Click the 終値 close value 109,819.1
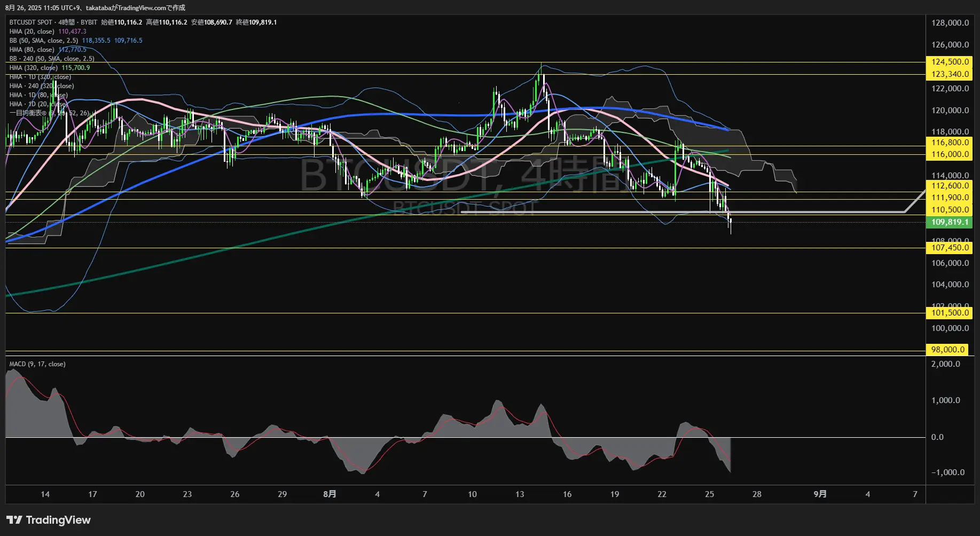 click(263, 22)
